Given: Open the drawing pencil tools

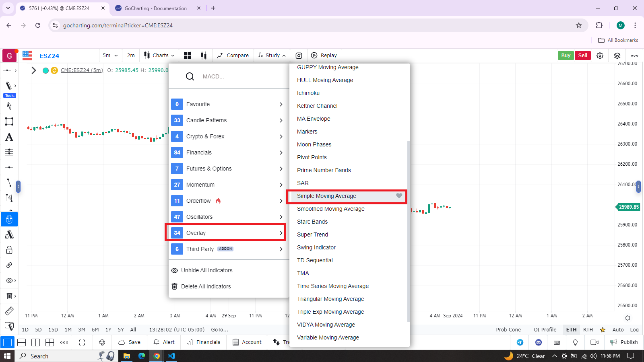Looking at the screenshot, I should (8, 86).
